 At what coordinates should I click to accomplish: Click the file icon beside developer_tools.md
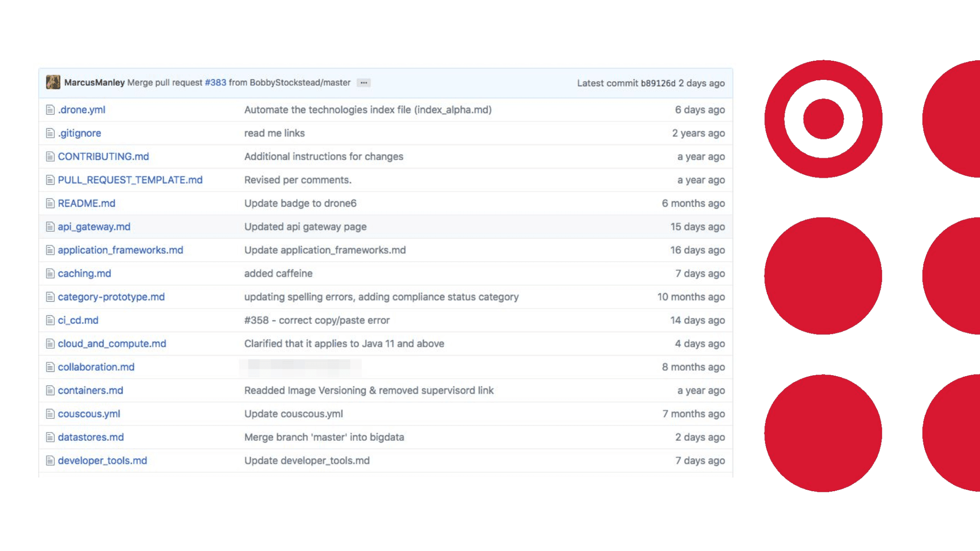50,461
